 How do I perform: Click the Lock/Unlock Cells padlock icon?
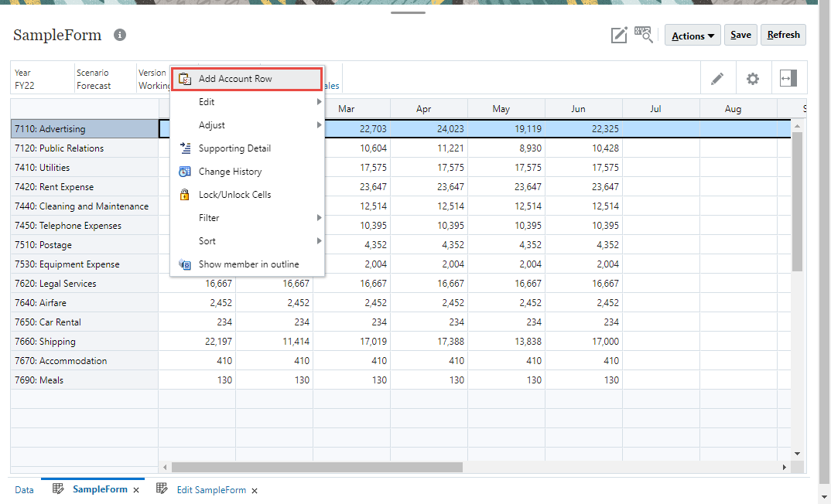tap(184, 194)
